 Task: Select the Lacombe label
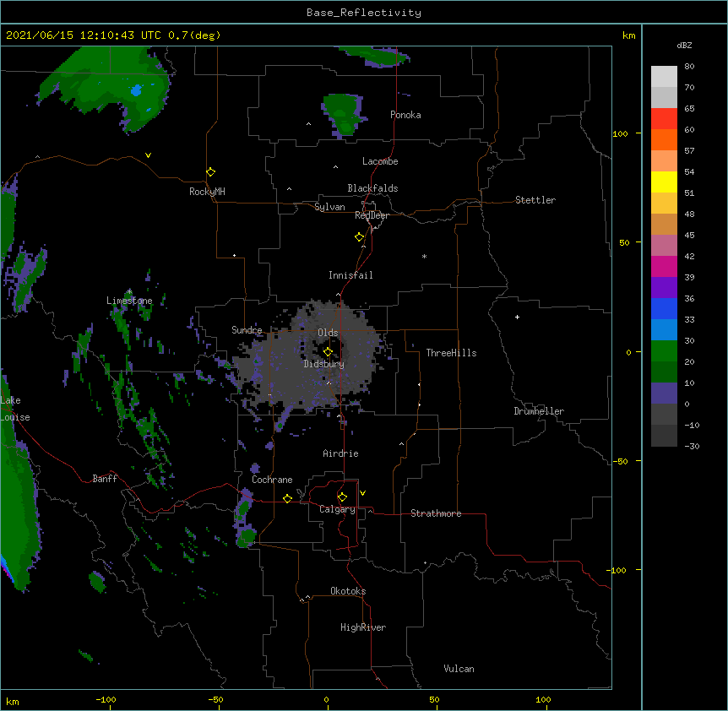tap(380, 161)
